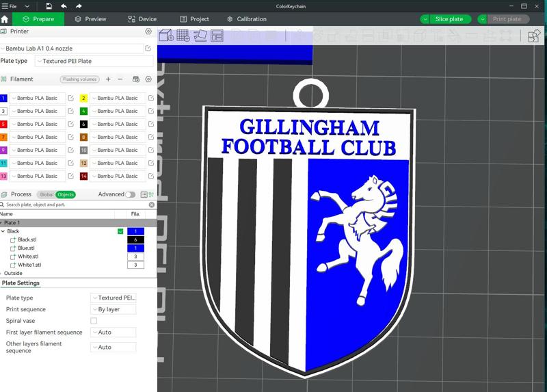Click the Home icon
Viewport: 547px width, 392px height.
[x=5, y=19]
